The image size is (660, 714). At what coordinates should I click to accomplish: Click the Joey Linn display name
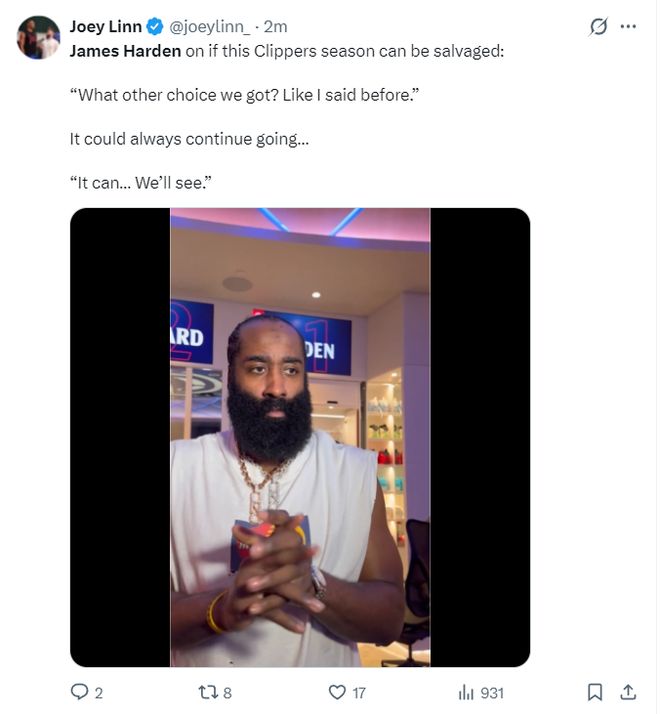tap(106, 27)
